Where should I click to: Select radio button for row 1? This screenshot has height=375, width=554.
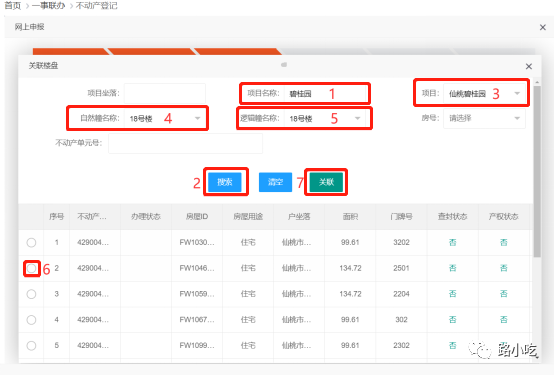click(x=31, y=242)
